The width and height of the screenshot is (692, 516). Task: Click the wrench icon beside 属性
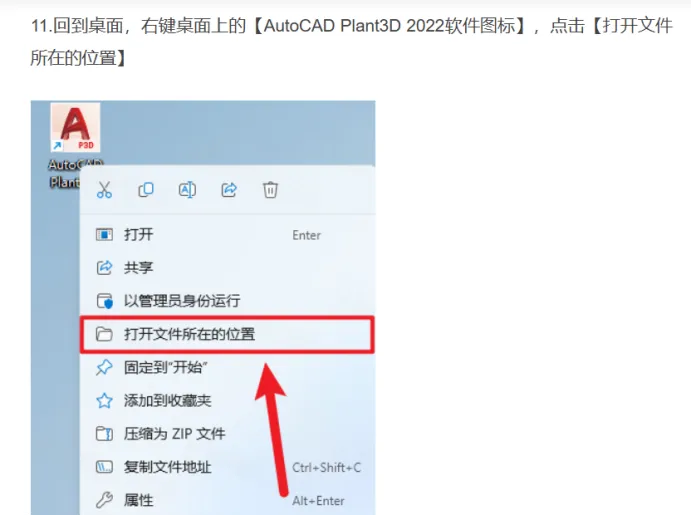[x=104, y=500]
